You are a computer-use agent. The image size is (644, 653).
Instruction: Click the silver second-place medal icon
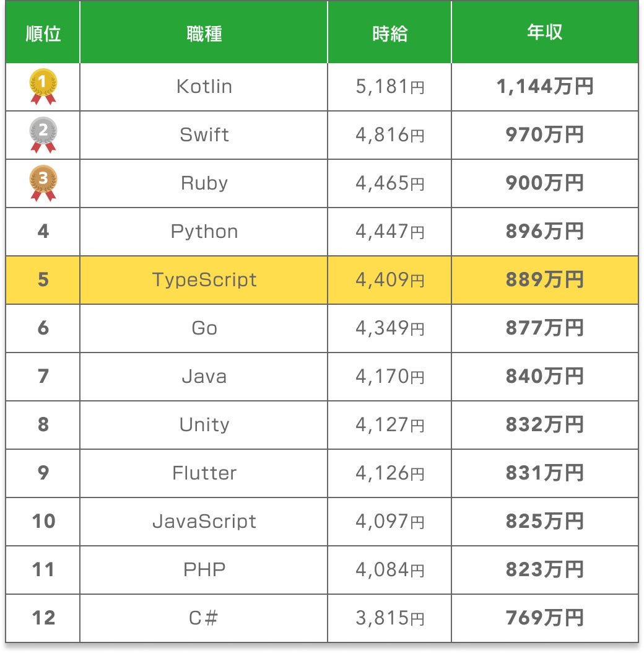pyautogui.click(x=43, y=134)
